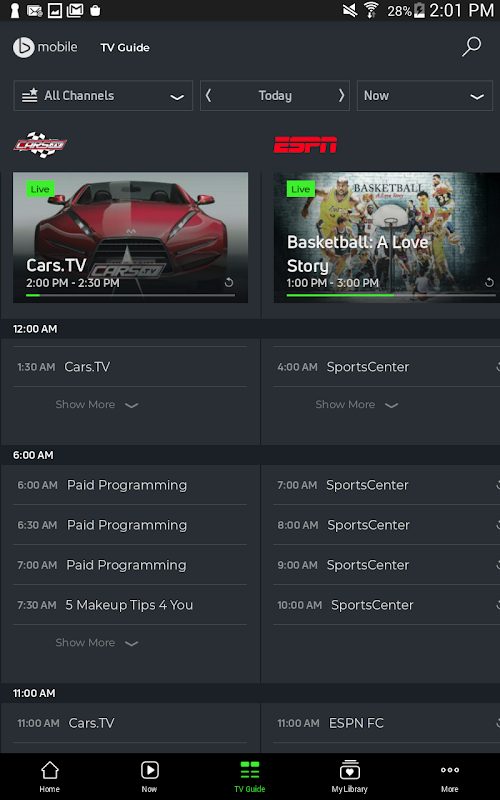
Task: Click Cars.TV live progress bar
Action: tap(131, 295)
